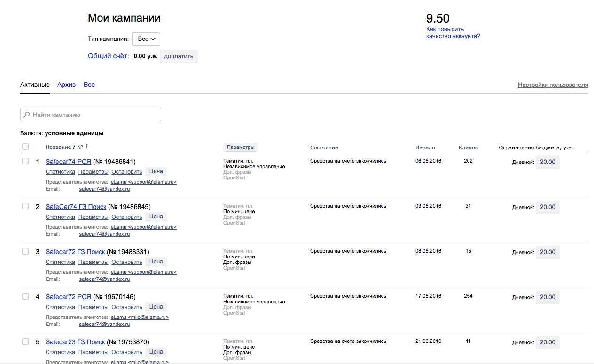Click Остановить for Safecar74 РСЯ

(127, 172)
